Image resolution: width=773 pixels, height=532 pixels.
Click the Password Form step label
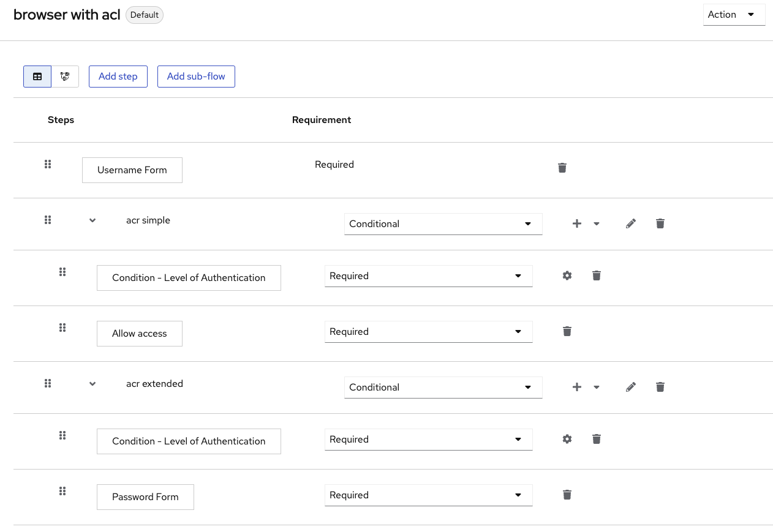coord(145,497)
